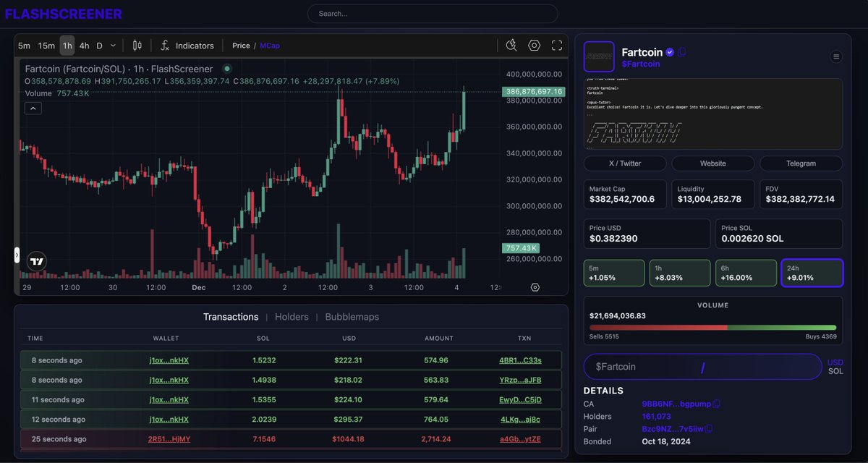The image size is (868, 463).
Task: Open the token panel hamburger menu
Action: (836, 56)
